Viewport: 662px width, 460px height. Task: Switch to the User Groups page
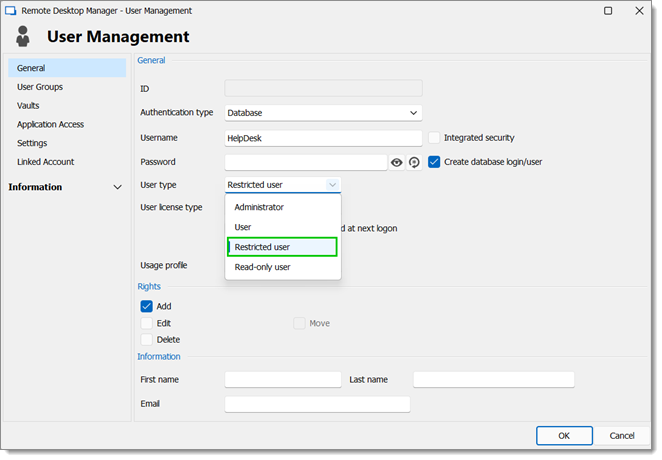67,87
